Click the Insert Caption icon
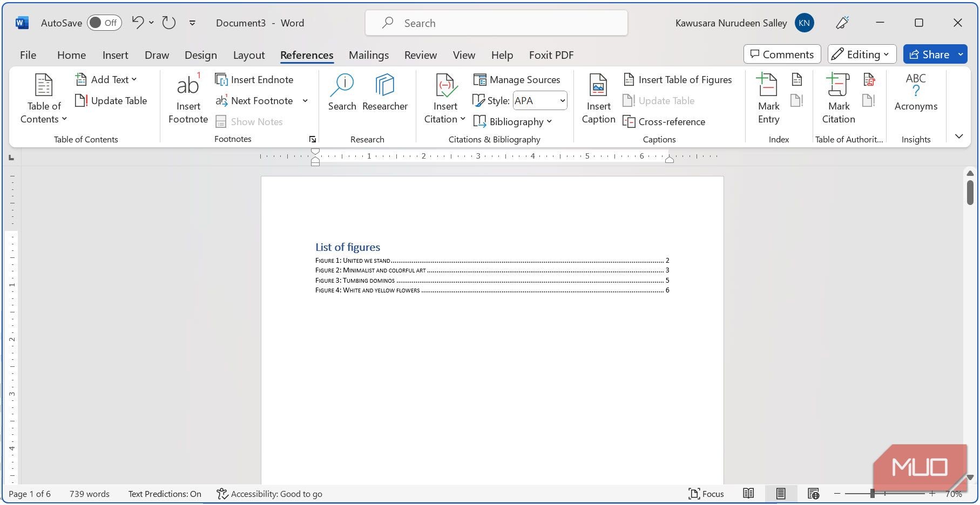Viewport: 980px width, 505px height. [598, 86]
